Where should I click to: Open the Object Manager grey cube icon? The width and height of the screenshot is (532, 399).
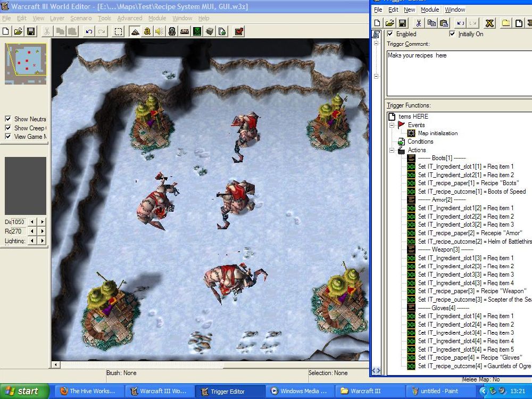pos(210,31)
